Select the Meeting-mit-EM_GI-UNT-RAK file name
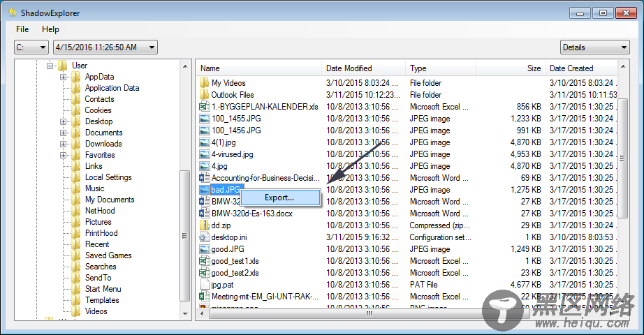This screenshot has height=335, width=644. point(265,297)
